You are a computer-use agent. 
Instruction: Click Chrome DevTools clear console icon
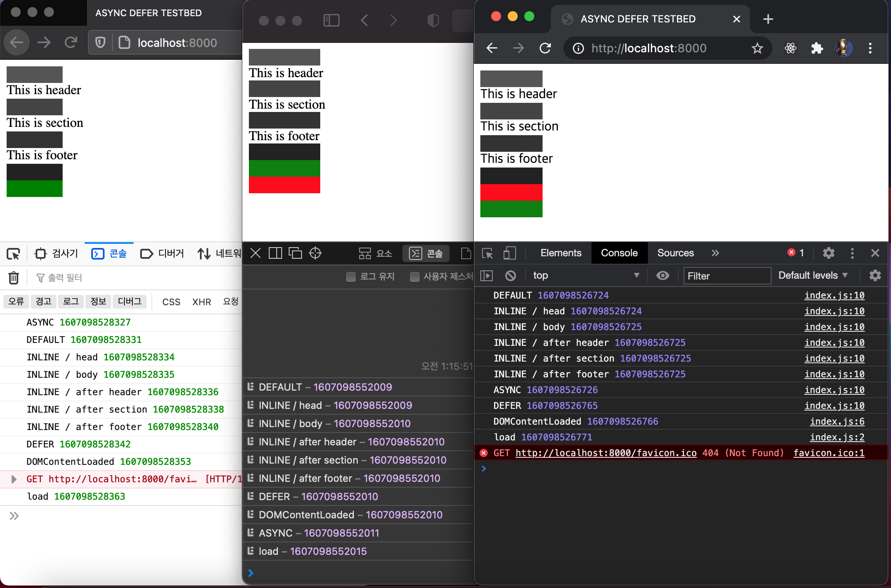click(511, 276)
